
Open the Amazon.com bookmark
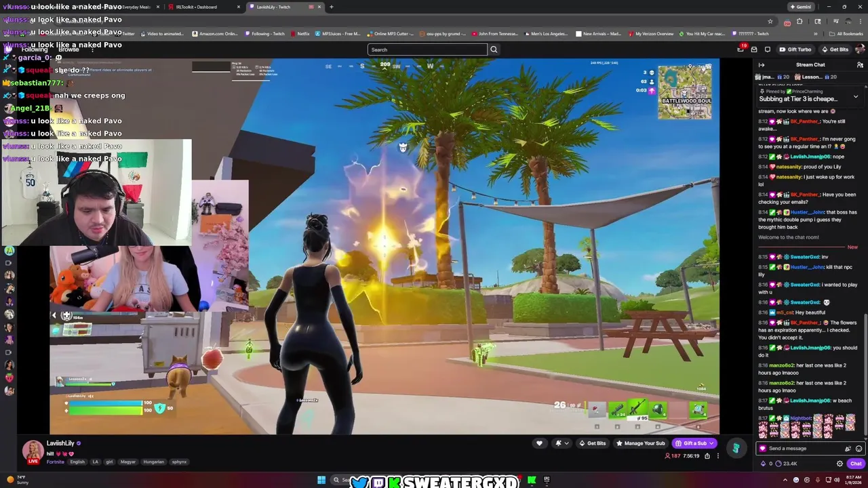coord(215,33)
